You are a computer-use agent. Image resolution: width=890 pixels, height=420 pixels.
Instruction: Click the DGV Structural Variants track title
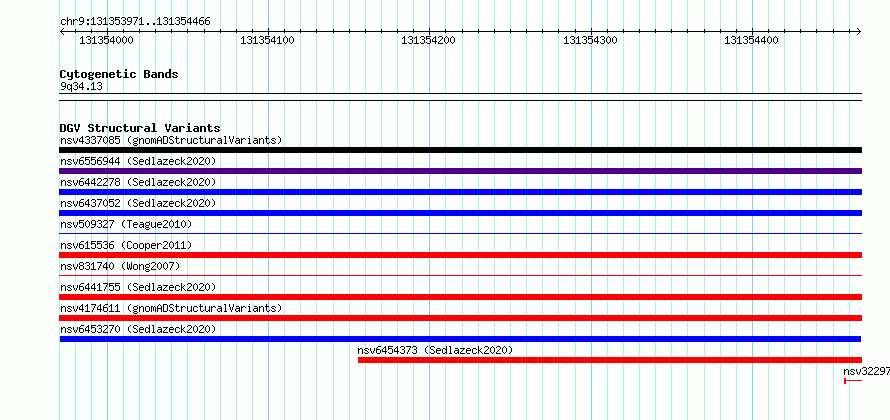click(140, 128)
